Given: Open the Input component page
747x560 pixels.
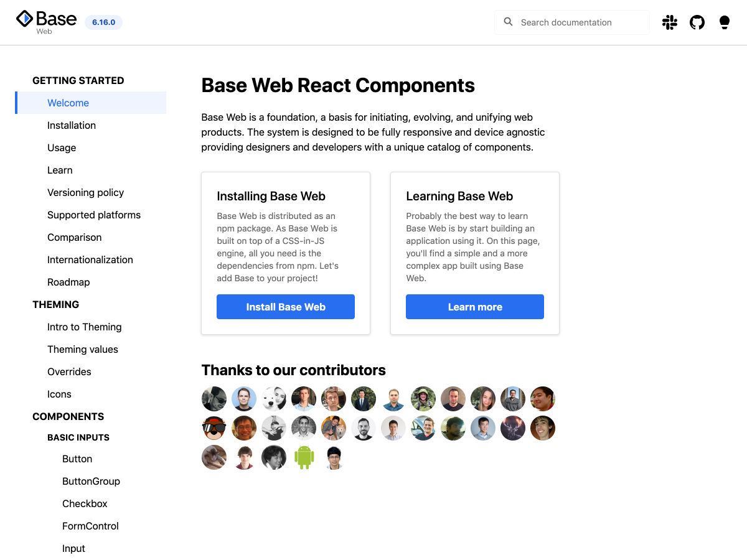Looking at the screenshot, I should point(73,548).
